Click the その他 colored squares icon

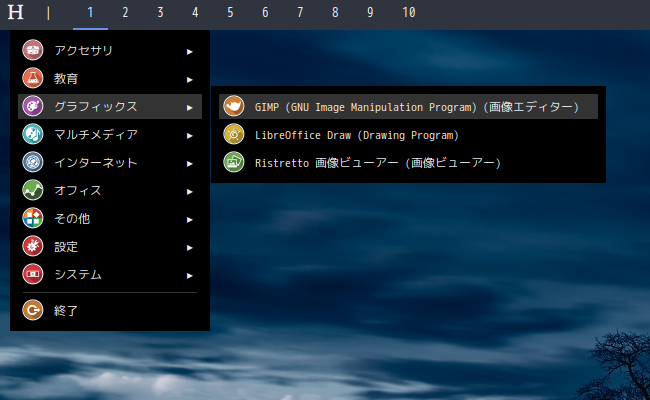coord(33,218)
